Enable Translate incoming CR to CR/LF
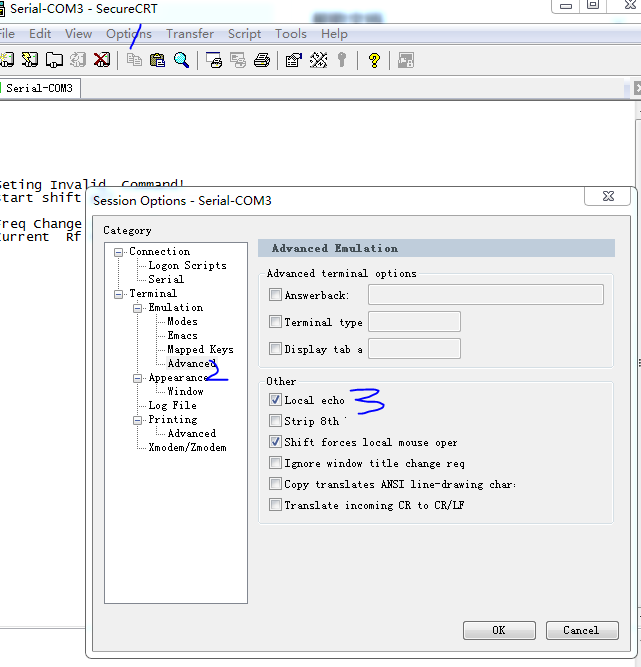This screenshot has width=641, height=667. pyautogui.click(x=275, y=505)
